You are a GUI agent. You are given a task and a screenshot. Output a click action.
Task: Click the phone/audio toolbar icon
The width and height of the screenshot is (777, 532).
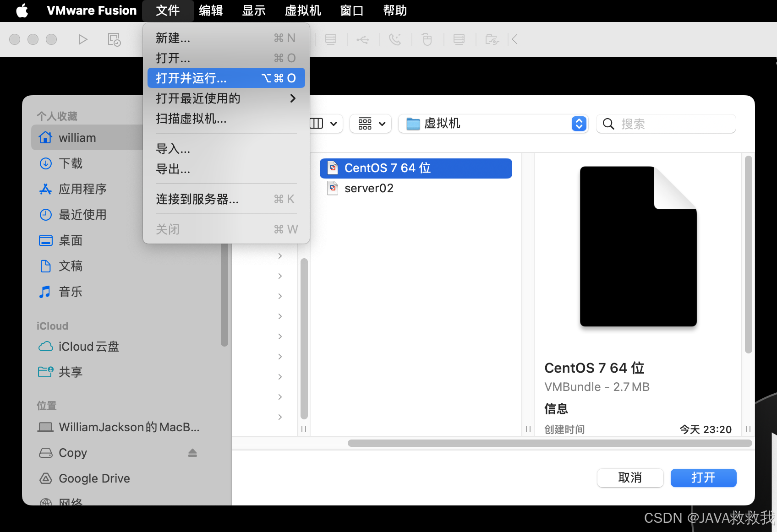[x=395, y=39]
